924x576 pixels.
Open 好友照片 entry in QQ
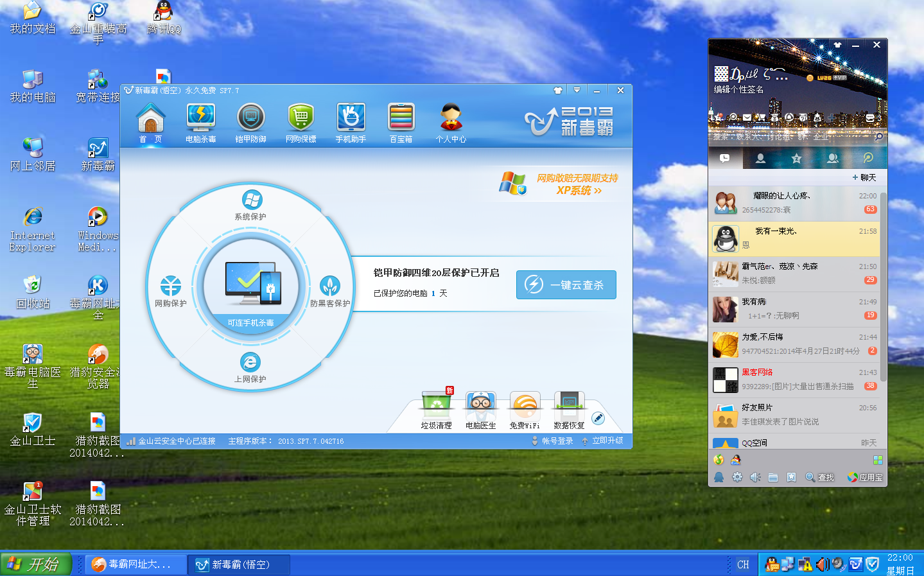(x=794, y=415)
